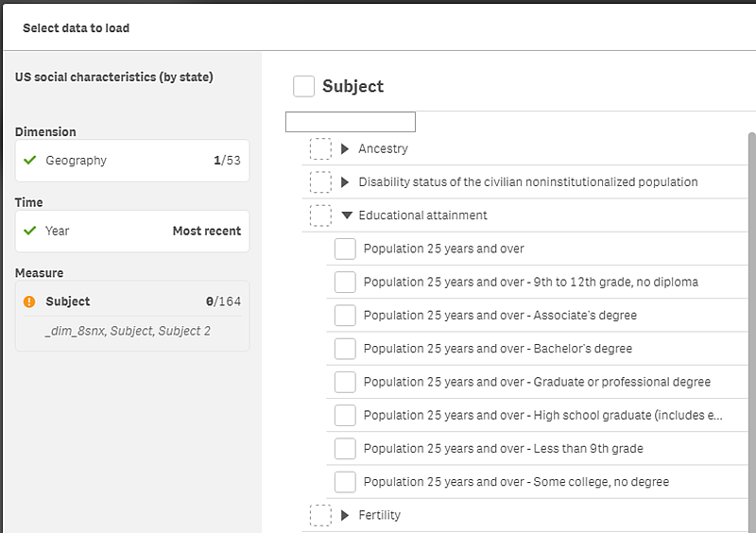Click the search field under Subject
This screenshot has width=756, height=533.
pos(351,122)
